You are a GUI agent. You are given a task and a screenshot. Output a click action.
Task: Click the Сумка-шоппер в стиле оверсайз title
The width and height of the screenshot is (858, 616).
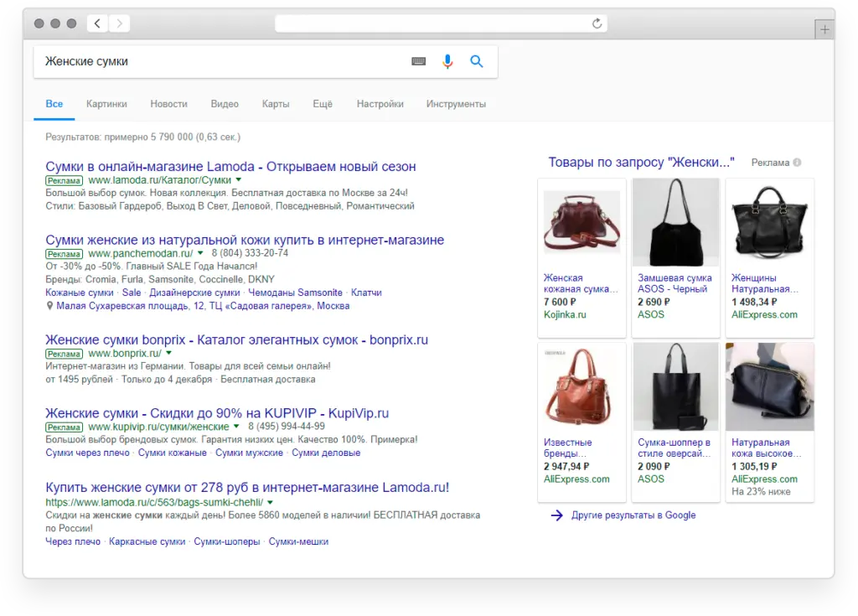675,448
